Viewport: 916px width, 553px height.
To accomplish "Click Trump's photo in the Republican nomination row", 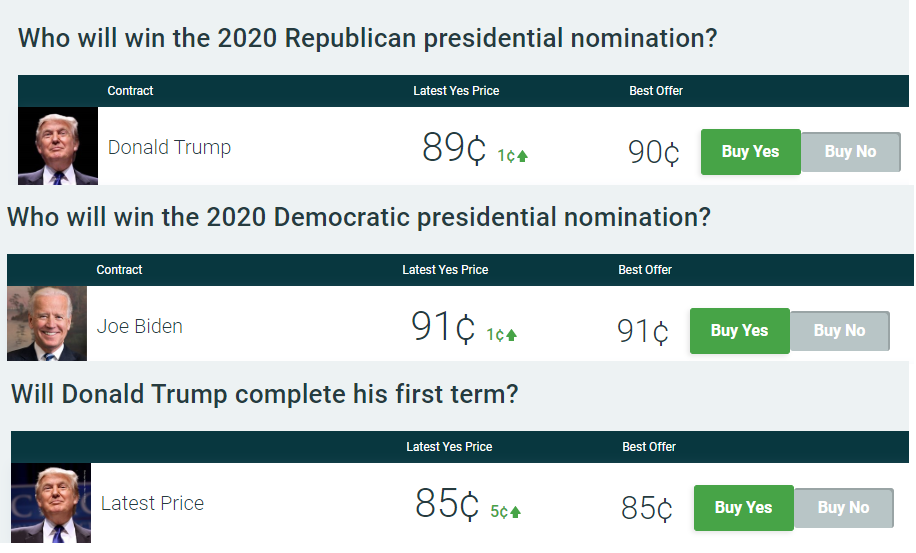I will [x=58, y=147].
